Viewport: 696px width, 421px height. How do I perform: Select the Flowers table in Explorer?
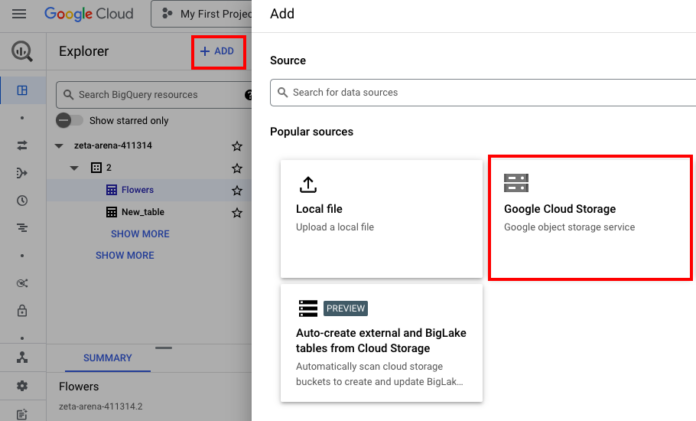point(138,190)
